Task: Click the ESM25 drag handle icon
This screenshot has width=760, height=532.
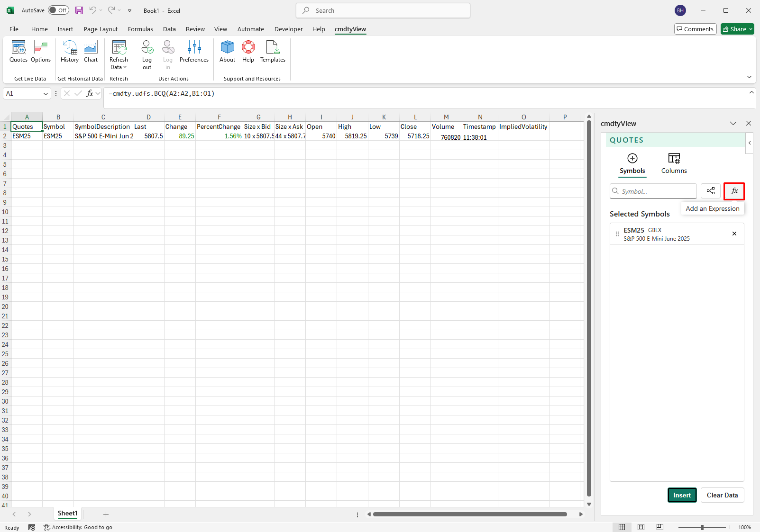Action: click(x=617, y=234)
